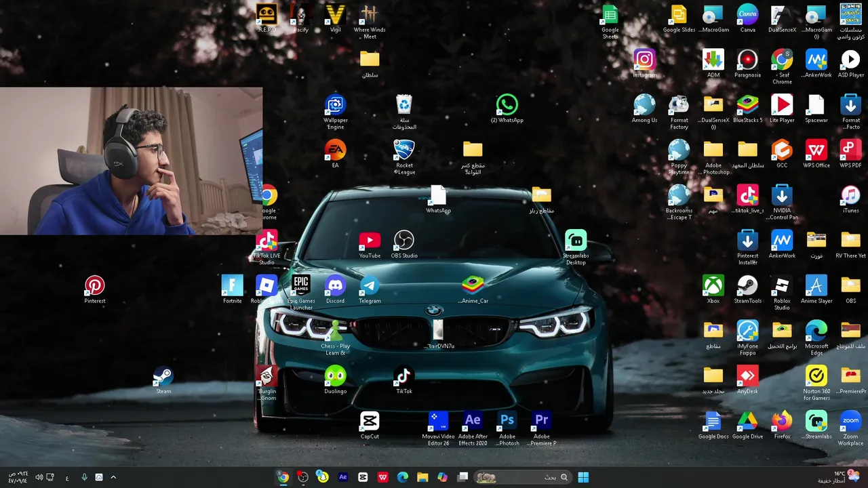
Task: Launch OBS Studio from the desktop
Action: (404, 244)
